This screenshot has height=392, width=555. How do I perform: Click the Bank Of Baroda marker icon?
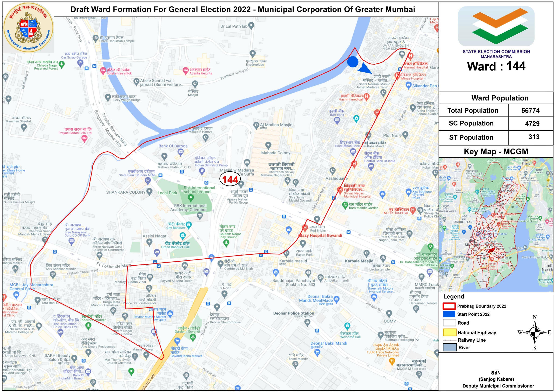[x=180, y=152]
